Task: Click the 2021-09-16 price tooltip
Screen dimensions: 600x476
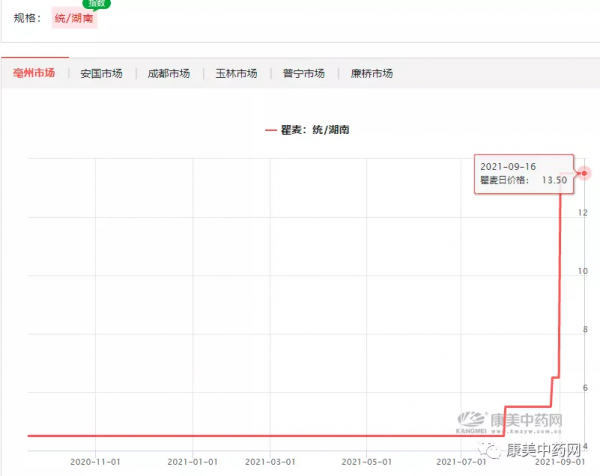Action: (522, 172)
